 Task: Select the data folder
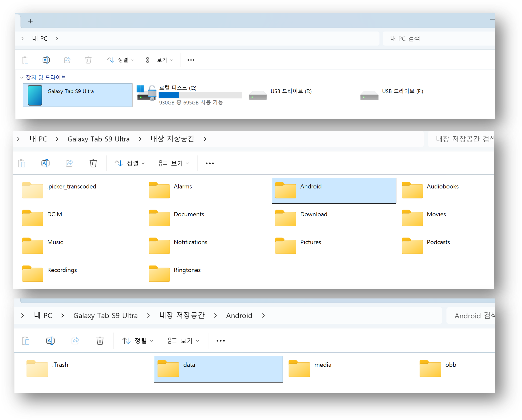(218, 369)
